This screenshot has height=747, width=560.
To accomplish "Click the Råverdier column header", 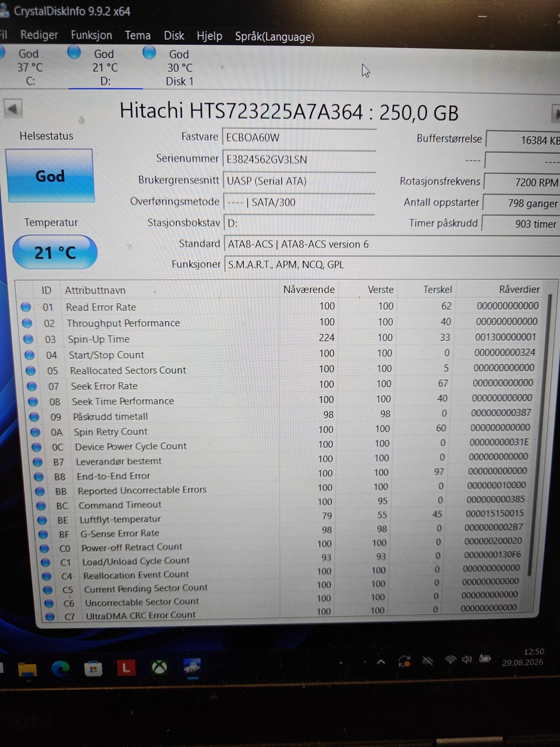I will click(519, 289).
